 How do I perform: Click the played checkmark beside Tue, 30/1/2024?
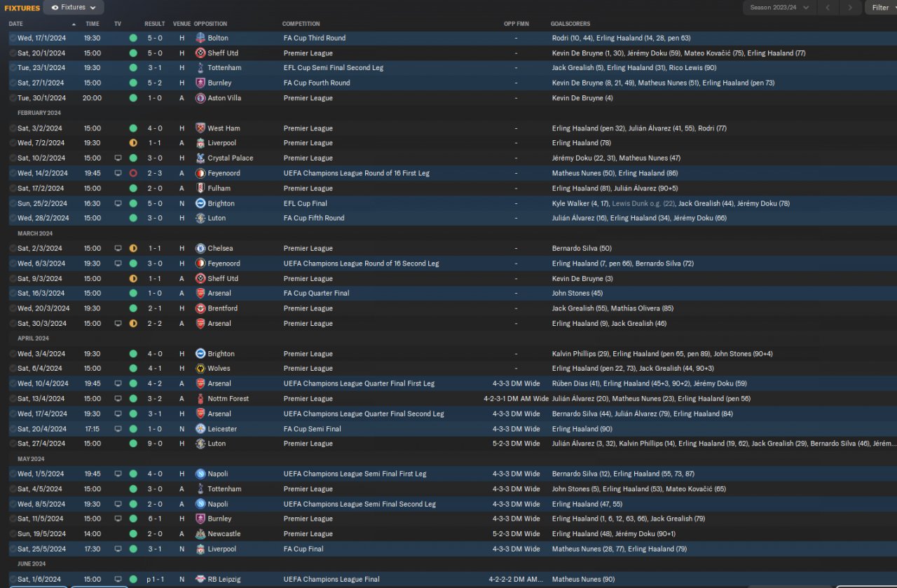13,98
